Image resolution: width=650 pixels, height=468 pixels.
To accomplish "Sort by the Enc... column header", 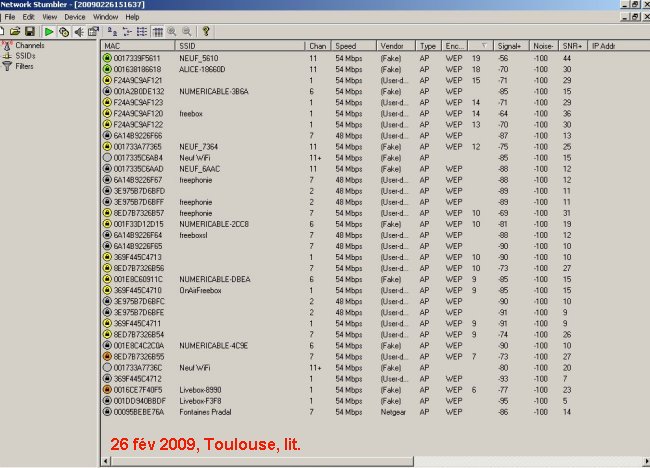I will (x=455, y=46).
